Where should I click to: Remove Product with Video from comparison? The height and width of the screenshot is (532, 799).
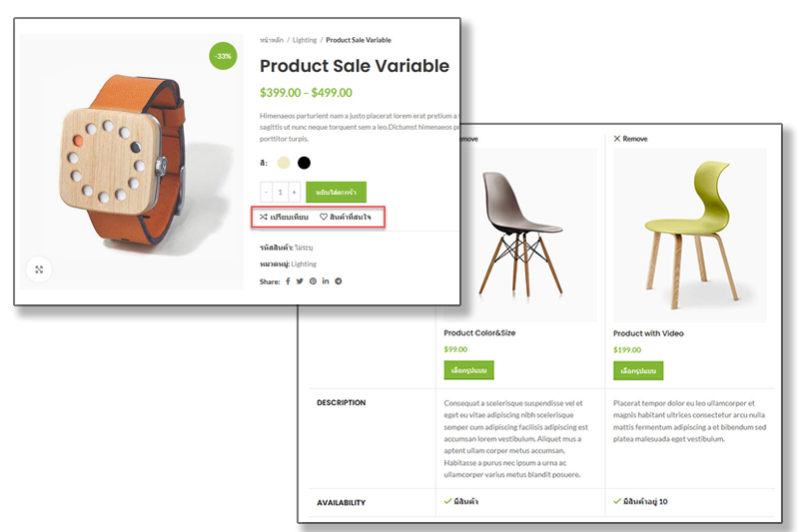click(630, 139)
